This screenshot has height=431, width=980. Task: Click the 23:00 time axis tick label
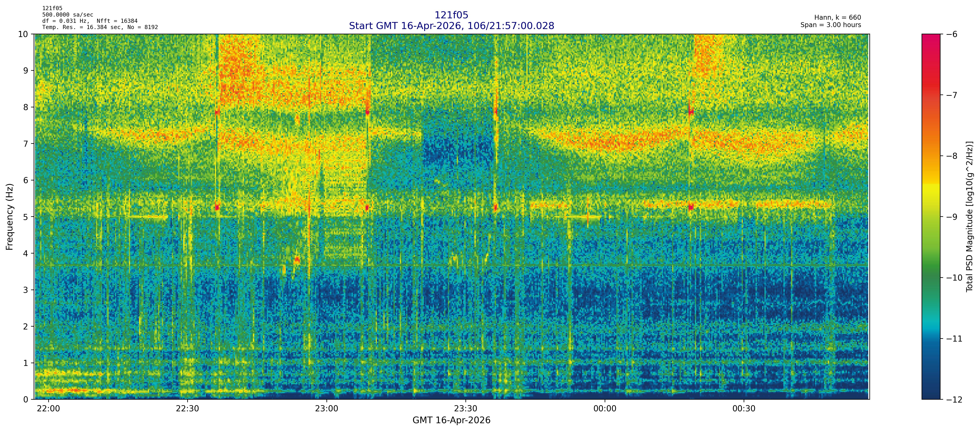point(326,409)
